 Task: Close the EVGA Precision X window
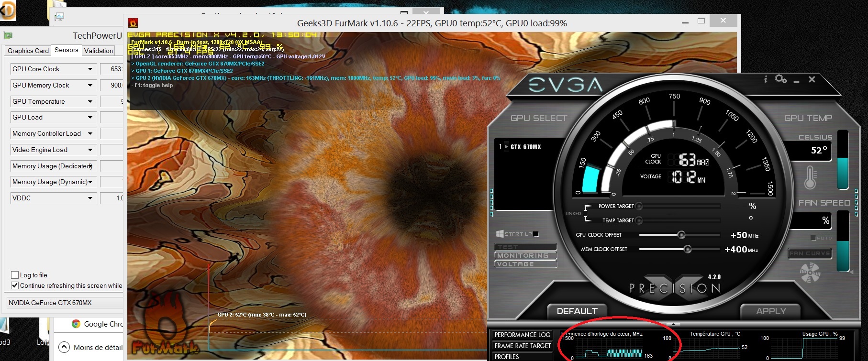click(812, 79)
